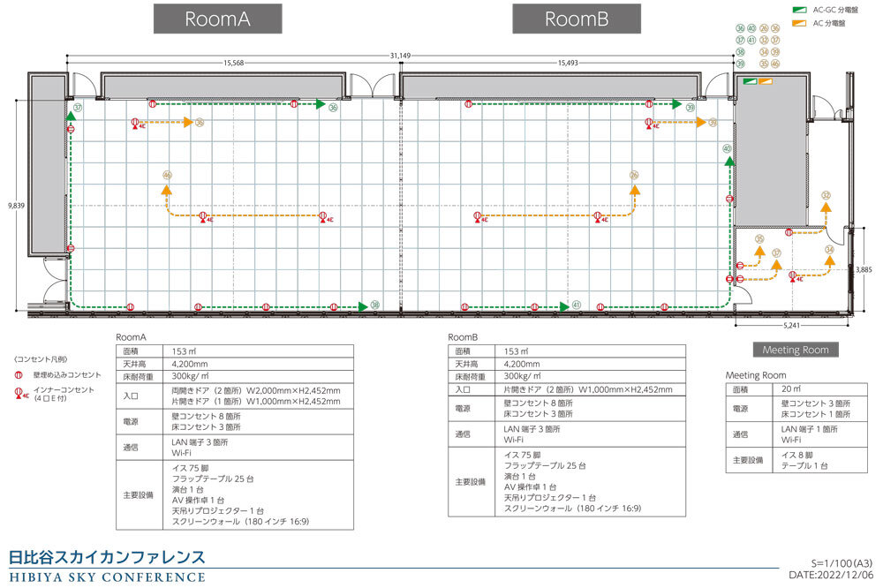Click the RoomA 面積 153㎡ table row
The height and width of the screenshot is (588, 883).
point(235,351)
